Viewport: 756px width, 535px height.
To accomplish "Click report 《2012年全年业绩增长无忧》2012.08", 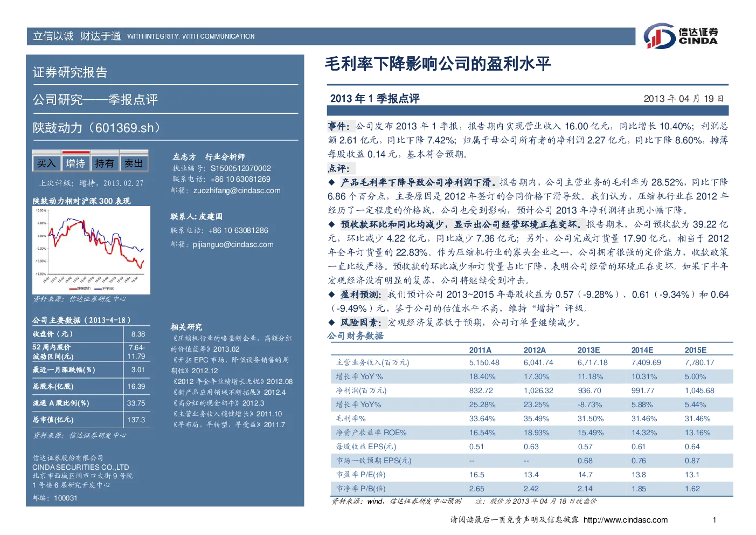I will click(232, 381).
